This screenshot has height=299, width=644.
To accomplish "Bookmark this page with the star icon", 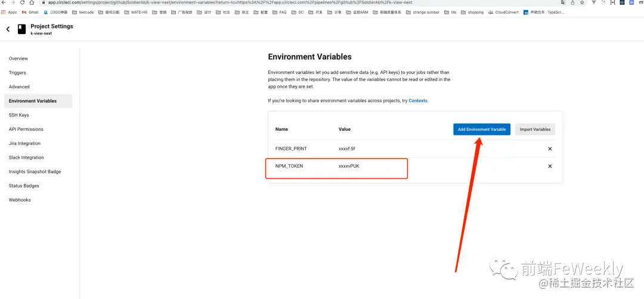I will (x=582, y=2).
